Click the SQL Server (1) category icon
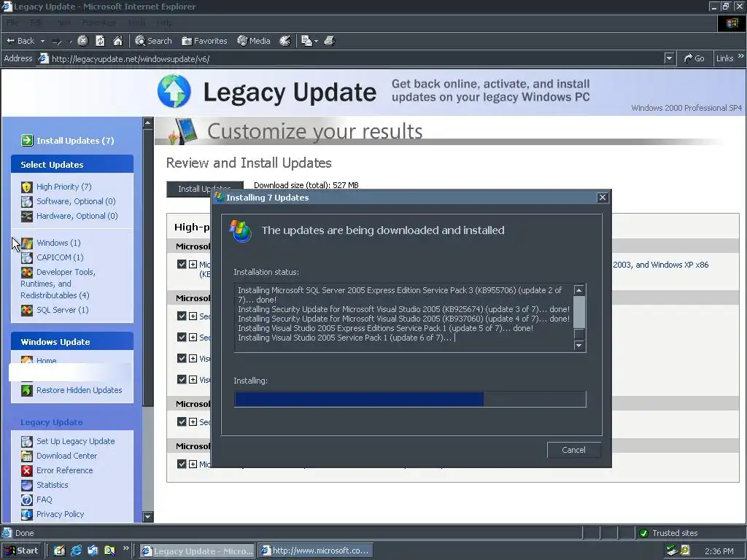The image size is (747, 560). tap(27, 310)
